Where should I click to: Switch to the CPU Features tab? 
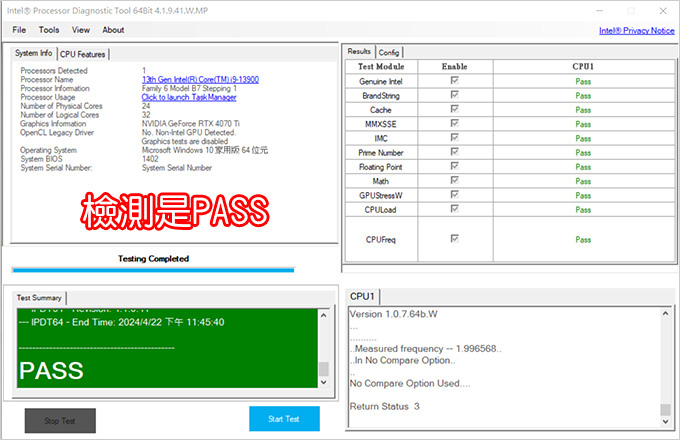(82, 54)
